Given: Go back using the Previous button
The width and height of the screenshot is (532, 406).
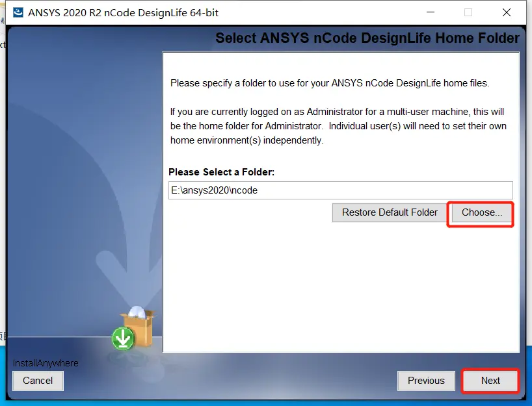Looking at the screenshot, I should [426, 381].
